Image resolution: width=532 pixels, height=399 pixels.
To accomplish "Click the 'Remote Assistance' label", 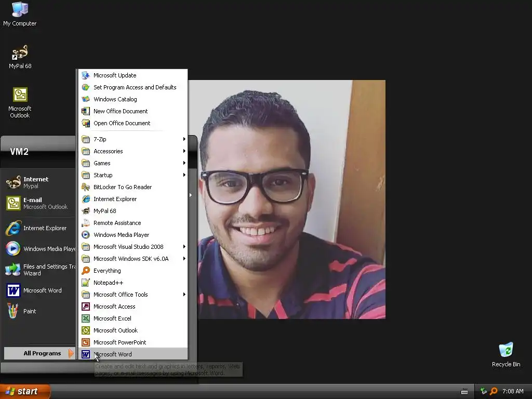I will click(x=117, y=223).
